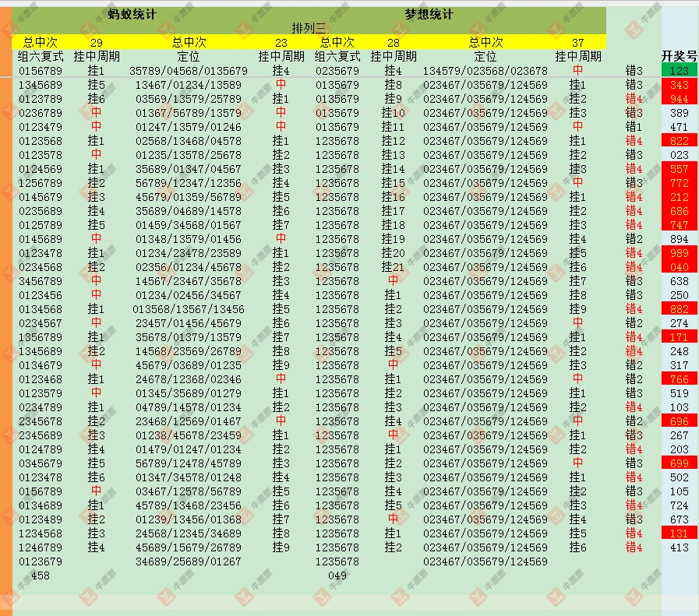
Task: Click the group-six cell '0123479'
Action: 40,127
